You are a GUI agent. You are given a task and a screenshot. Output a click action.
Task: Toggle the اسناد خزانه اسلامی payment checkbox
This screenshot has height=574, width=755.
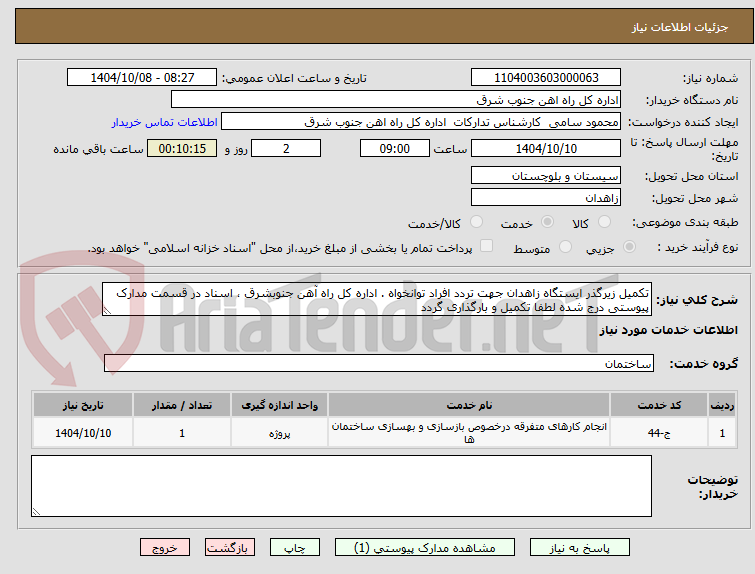tap(487, 246)
